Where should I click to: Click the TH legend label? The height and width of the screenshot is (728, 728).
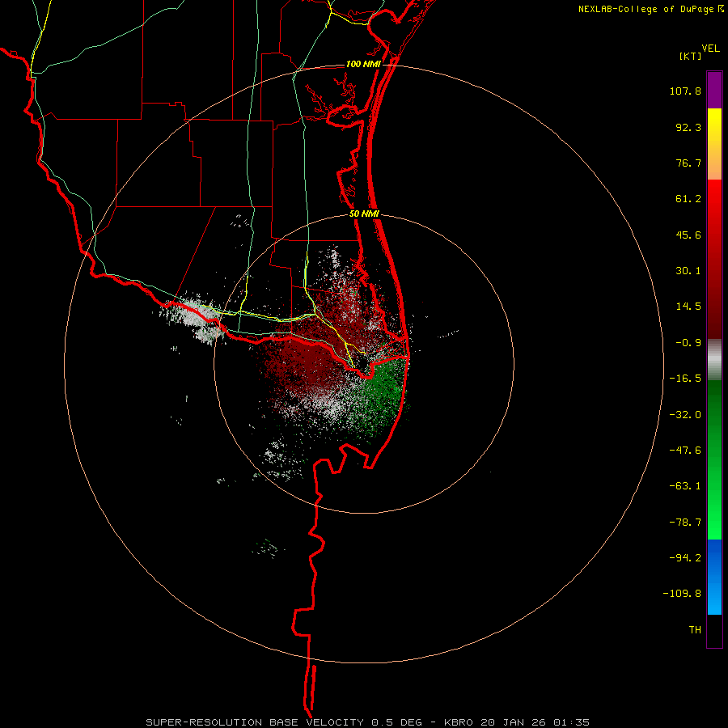click(x=695, y=629)
